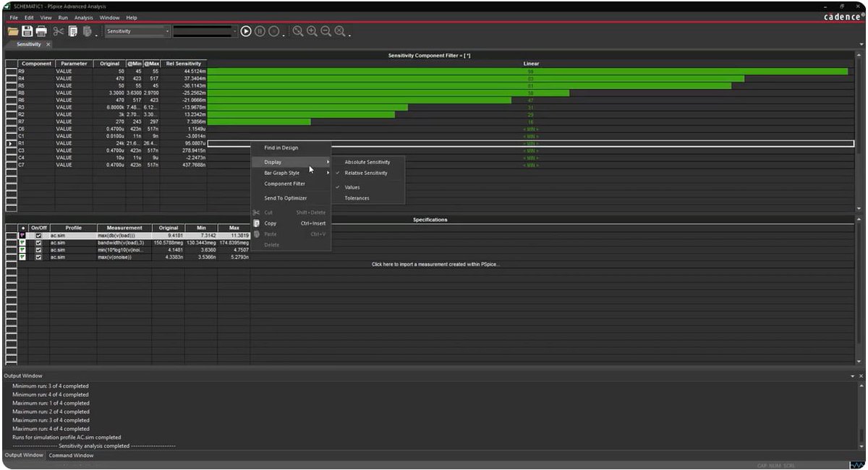
Task: Toggle On/Off checkbox for bandwidth(v(load),3)
Action: click(38, 243)
